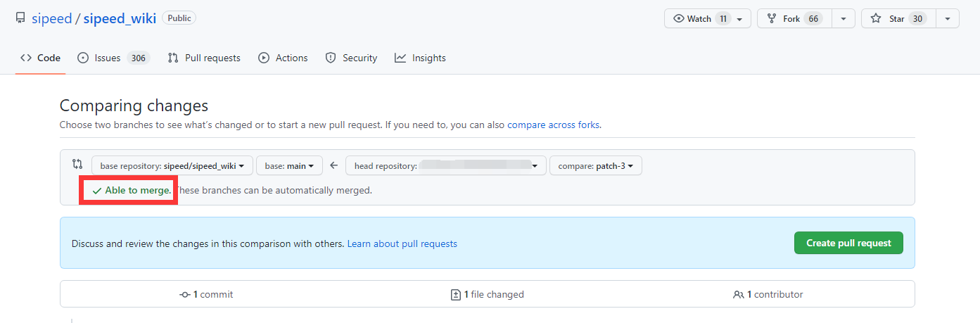This screenshot has width=980, height=323.
Task: Open the compare: patch-3 branch dropdown
Action: tap(595, 166)
